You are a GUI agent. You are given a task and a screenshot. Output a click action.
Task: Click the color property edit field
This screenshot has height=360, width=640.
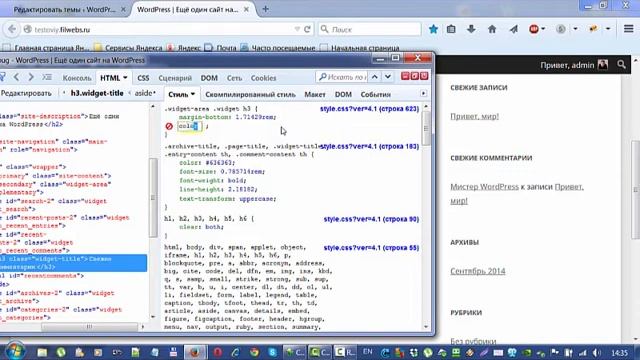(190, 126)
